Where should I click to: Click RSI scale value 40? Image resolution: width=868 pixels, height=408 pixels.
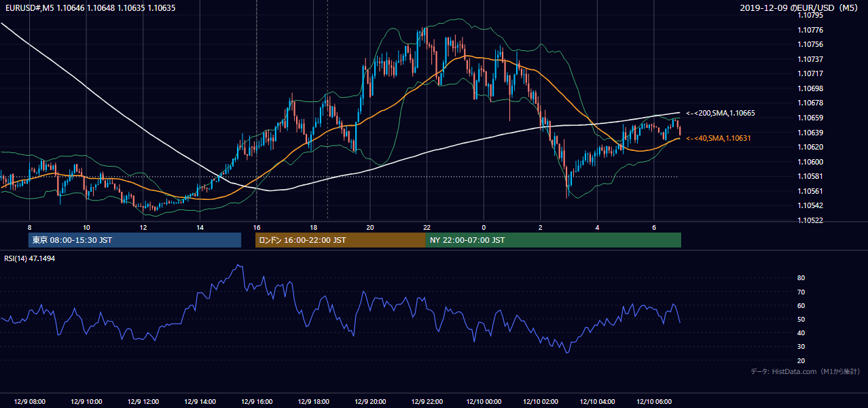click(801, 333)
